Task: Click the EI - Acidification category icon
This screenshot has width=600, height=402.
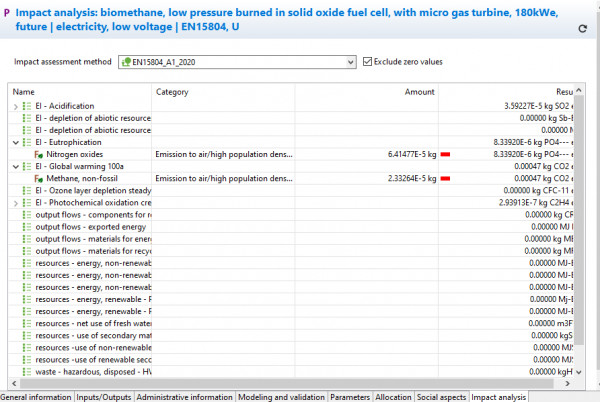Action: click(27, 106)
